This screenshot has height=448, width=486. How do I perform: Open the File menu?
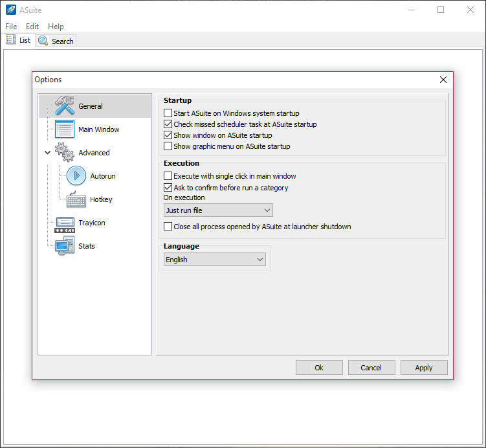11,27
